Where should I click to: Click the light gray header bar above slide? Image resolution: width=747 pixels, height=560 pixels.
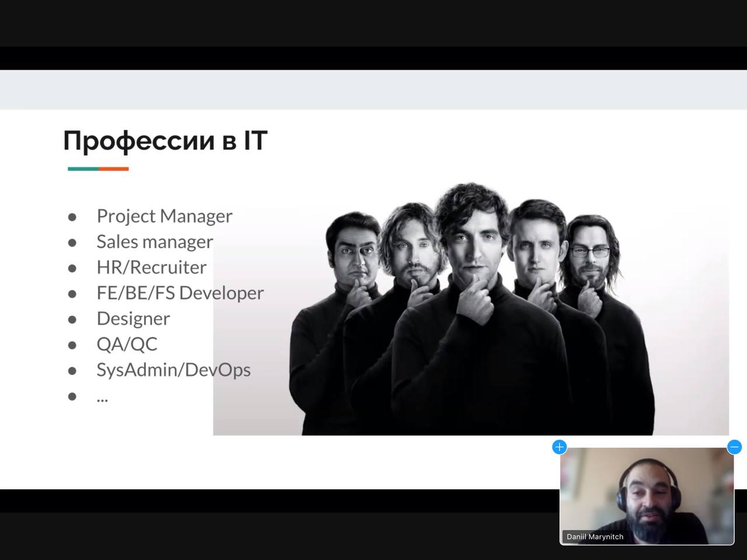coord(373,89)
